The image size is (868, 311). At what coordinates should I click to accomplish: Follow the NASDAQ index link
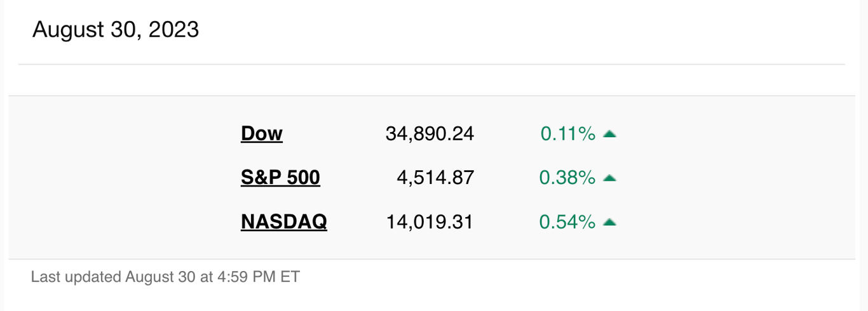[284, 222]
